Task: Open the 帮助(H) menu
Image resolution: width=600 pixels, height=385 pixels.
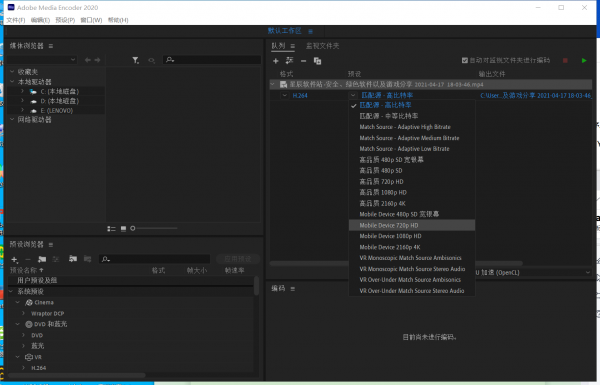Action: 118,20
